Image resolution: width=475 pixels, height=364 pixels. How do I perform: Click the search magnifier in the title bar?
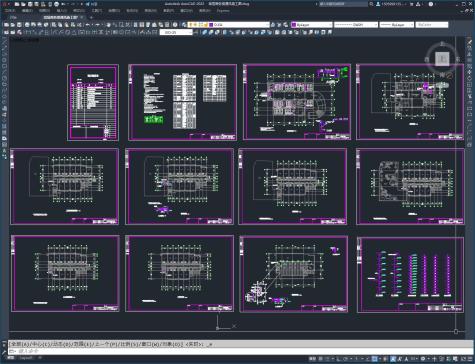tap(371, 4)
